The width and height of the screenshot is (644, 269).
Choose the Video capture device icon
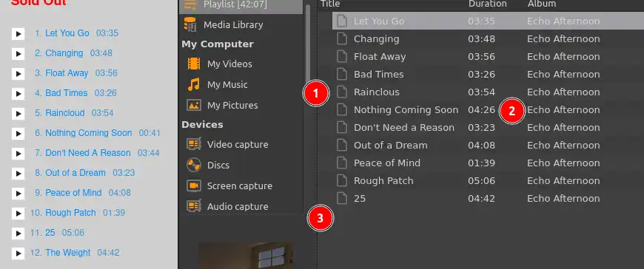click(x=194, y=144)
